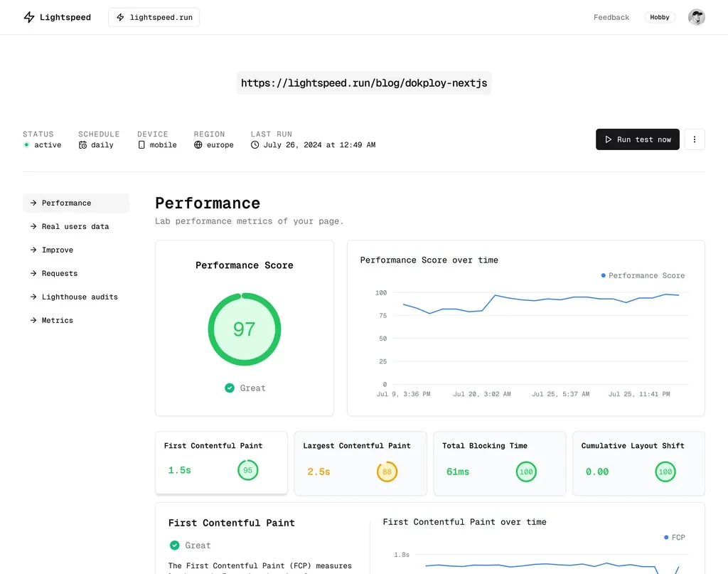This screenshot has height=574, width=728.
Task: Click the Hobby plan badge
Action: pyautogui.click(x=660, y=18)
